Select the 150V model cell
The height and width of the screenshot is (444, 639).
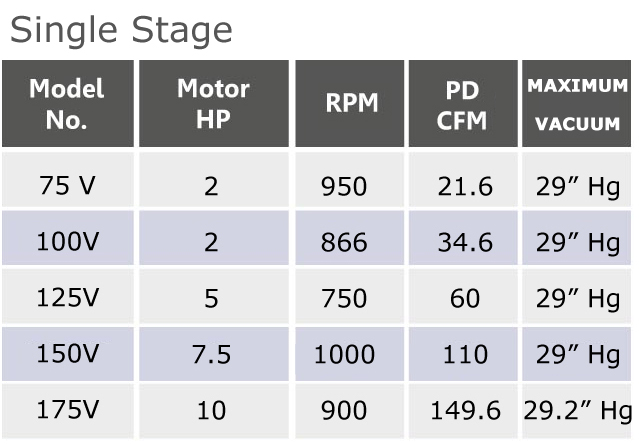tap(68, 354)
